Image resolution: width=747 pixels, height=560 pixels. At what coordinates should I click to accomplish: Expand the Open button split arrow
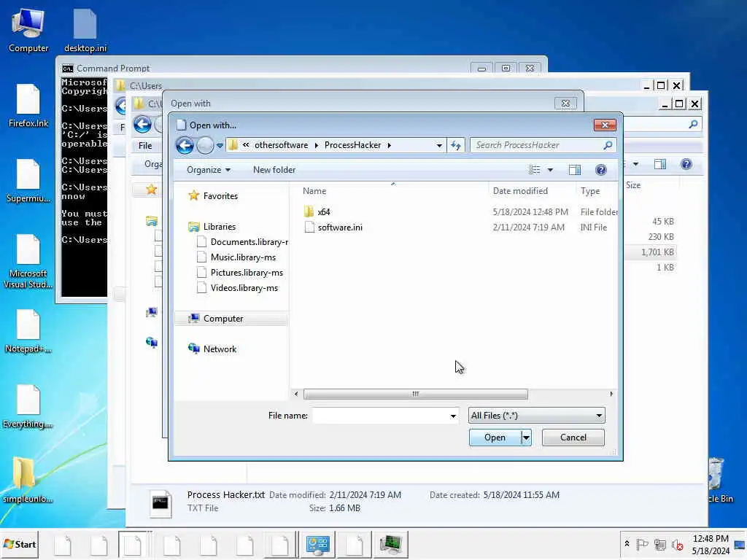tap(526, 437)
